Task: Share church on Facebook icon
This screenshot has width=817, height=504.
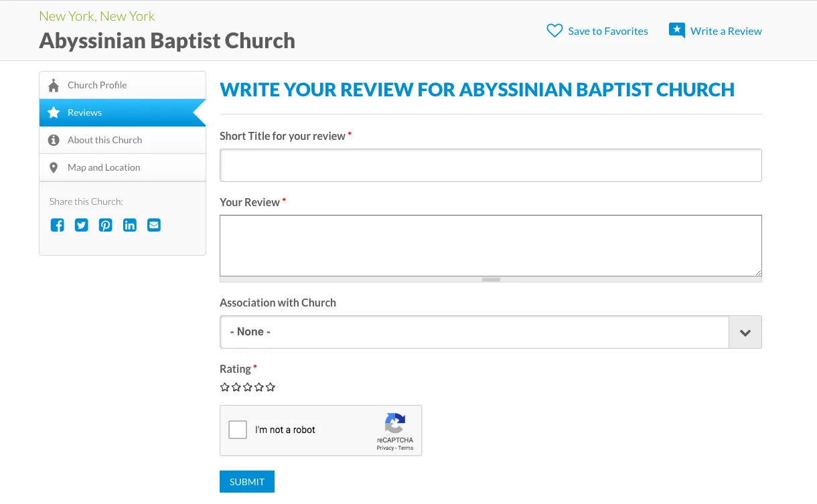Action: 58,225
